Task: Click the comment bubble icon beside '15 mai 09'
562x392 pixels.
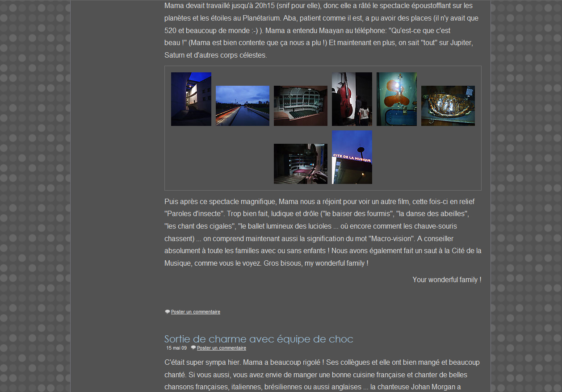Action: [193, 348]
